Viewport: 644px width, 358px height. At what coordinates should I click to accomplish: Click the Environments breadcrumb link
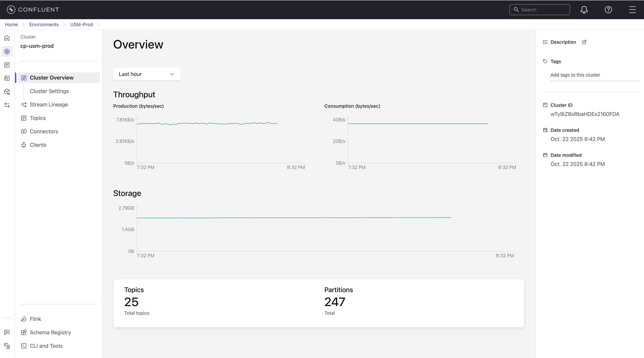[x=44, y=24]
